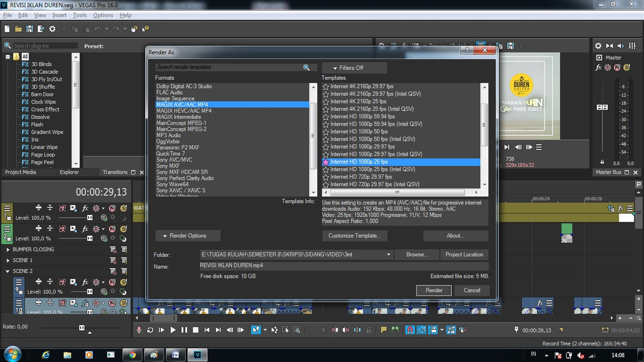The image size is (644, 362).
Task: Open the Tools menu
Action: pos(80,15)
